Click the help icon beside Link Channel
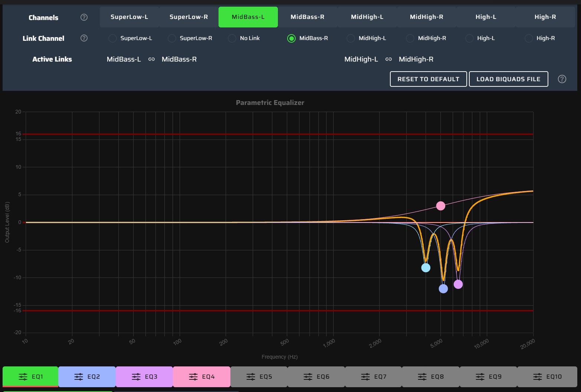The width and height of the screenshot is (581, 392). 84,38
